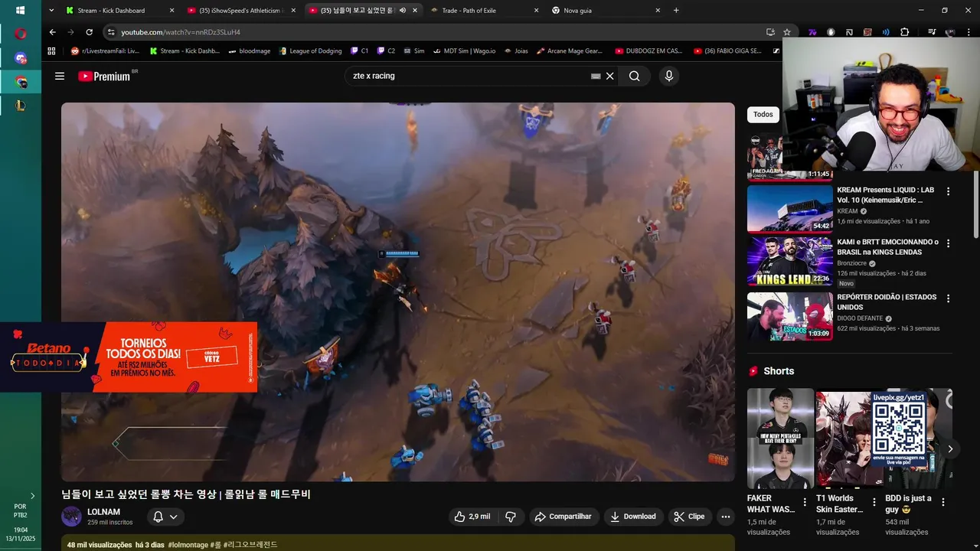The width and height of the screenshot is (980, 551).
Task: Show next Shorts with arrow chevron
Action: [x=950, y=449]
